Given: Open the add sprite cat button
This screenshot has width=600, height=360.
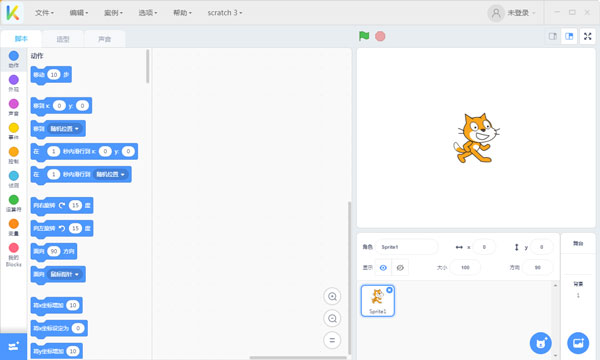Looking at the screenshot, I should 541,343.
